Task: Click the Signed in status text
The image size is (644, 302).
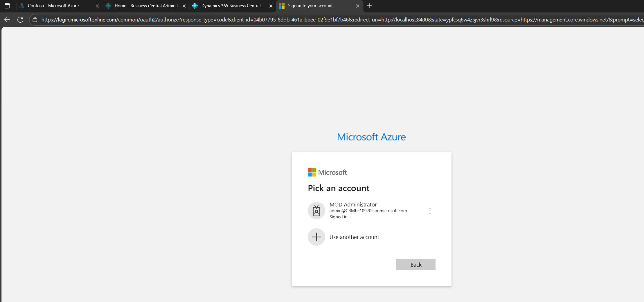Action: (339, 217)
